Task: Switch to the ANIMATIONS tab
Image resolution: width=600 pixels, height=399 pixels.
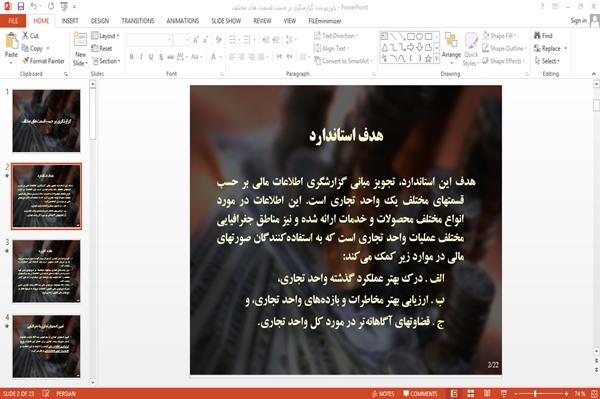Action: pos(183,21)
